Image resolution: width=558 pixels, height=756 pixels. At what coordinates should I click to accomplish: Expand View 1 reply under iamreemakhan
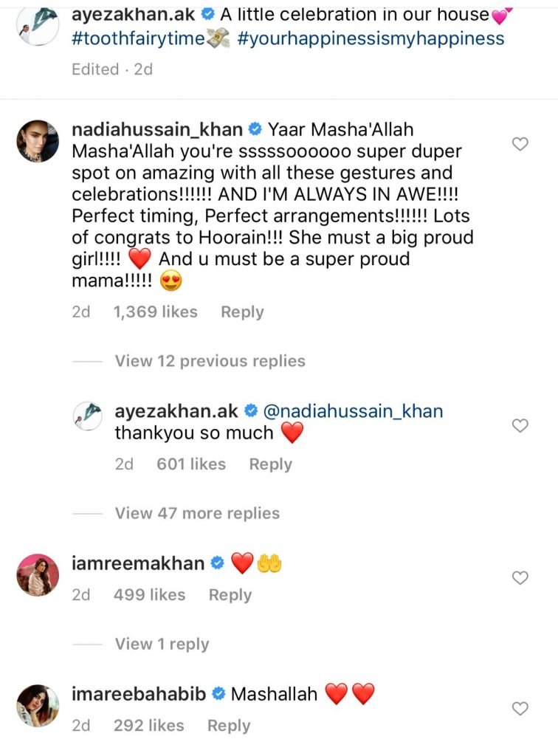point(162,645)
